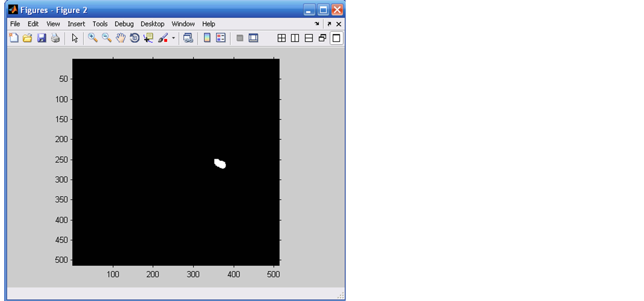The width and height of the screenshot is (644, 301).
Task: Open the Window menu
Action: [x=183, y=24]
